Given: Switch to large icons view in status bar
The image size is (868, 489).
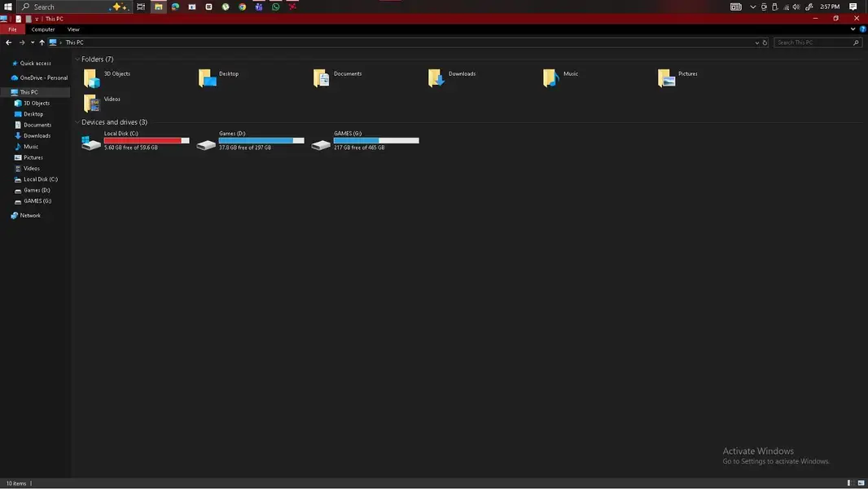Looking at the screenshot, I should (x=861, y=483).
